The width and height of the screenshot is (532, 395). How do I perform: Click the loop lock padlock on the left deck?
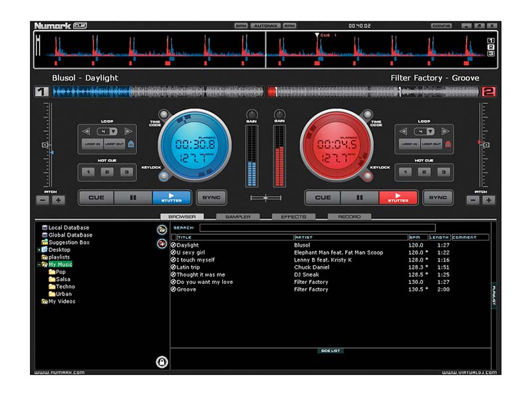pyautogui.click(x=131, y=144)
